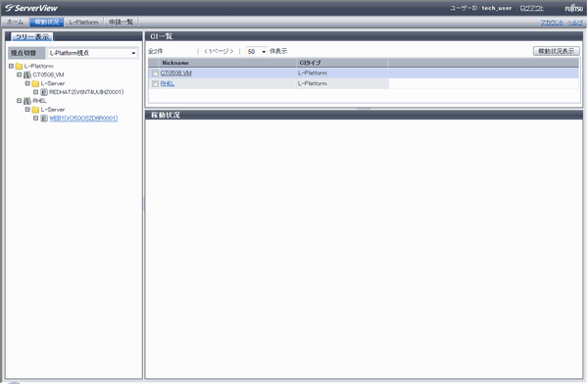Click the ServerView logo
Image resolution: width=588 pixels, height=384 pixels.
(x=31, y=8)
